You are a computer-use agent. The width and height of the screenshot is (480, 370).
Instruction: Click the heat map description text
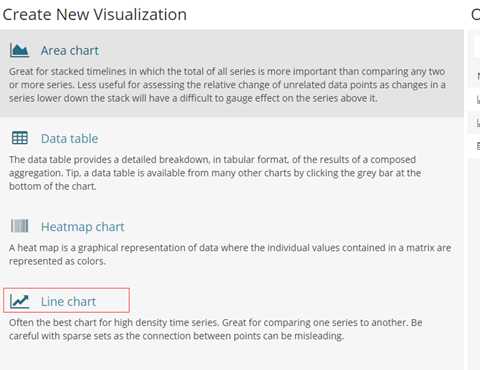(230, 254)
